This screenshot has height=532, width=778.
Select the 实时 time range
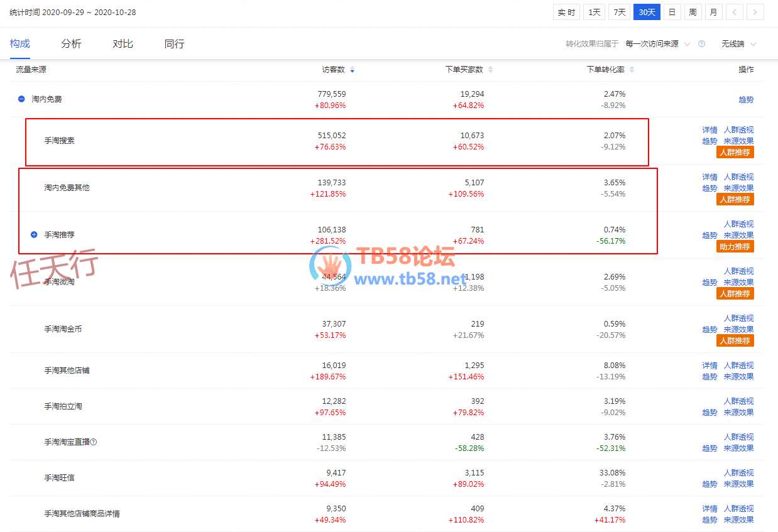click(566, 13)
